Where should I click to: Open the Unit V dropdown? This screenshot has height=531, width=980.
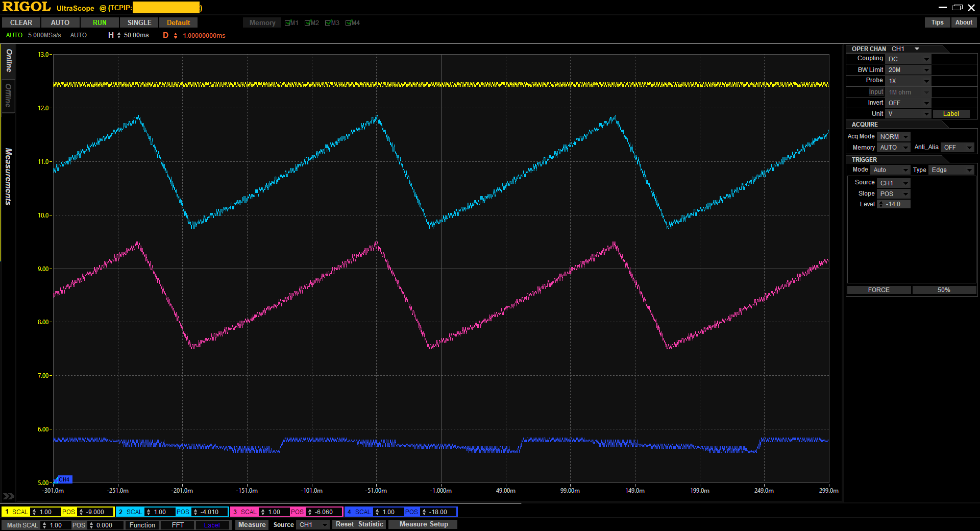pos(909,114)
